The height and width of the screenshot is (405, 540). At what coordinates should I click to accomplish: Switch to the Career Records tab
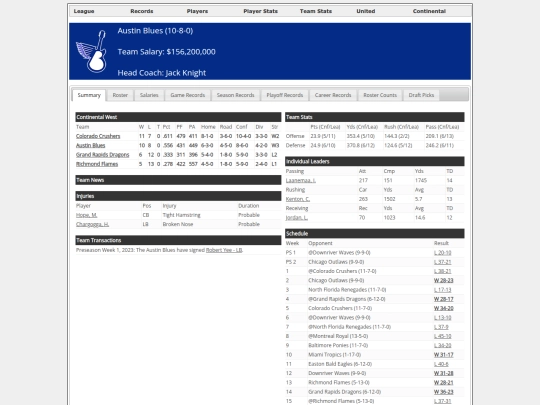coord(333,95)
